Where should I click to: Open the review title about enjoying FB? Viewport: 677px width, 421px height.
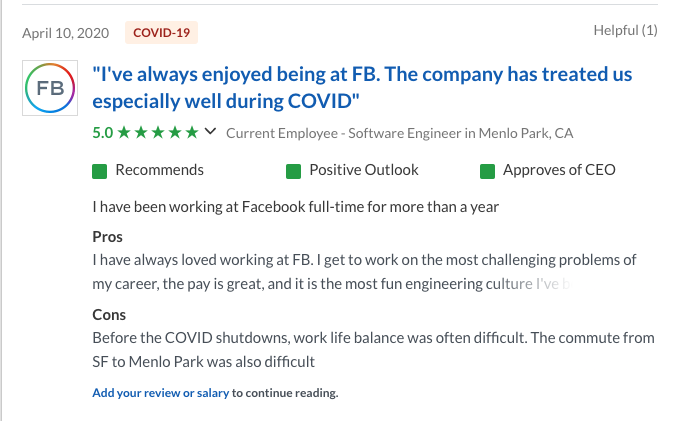tap(362, 88)
